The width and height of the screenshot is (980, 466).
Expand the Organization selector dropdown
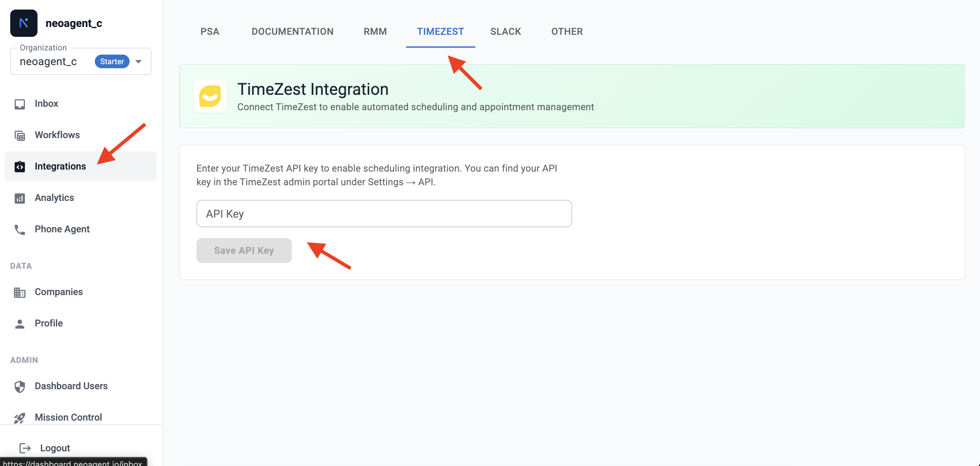(x=138, y=61)
